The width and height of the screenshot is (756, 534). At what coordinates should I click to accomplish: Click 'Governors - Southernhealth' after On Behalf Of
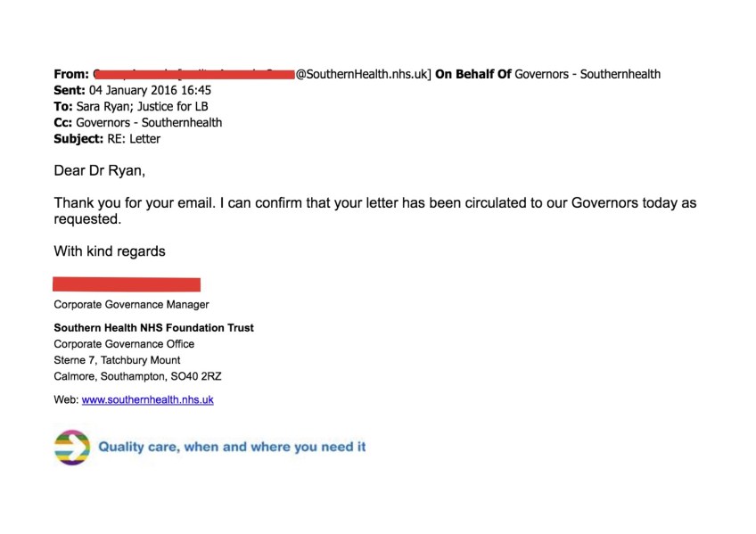pos(588,75)
